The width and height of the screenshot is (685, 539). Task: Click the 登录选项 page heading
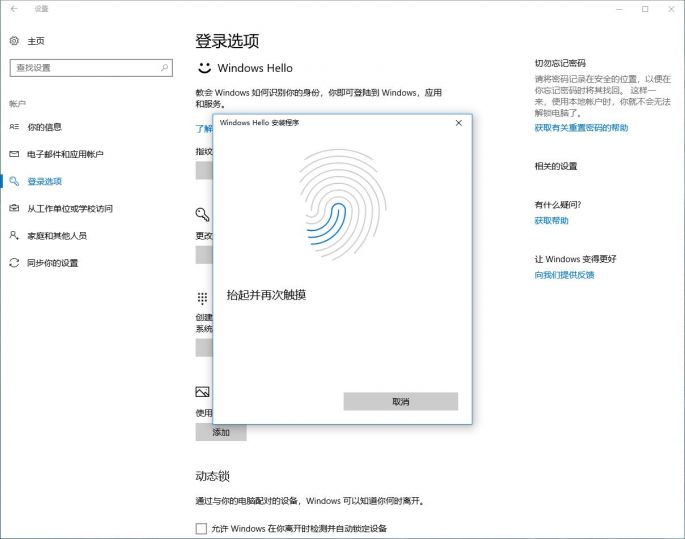pos(227,41)
